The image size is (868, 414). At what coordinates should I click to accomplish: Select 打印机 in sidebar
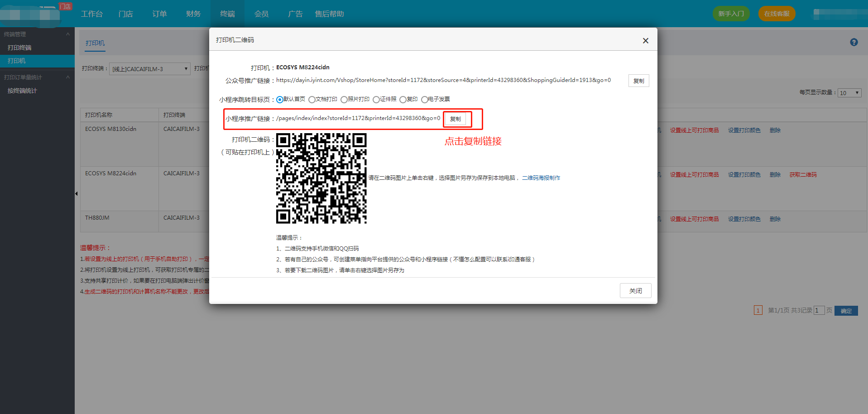point(37,61)
